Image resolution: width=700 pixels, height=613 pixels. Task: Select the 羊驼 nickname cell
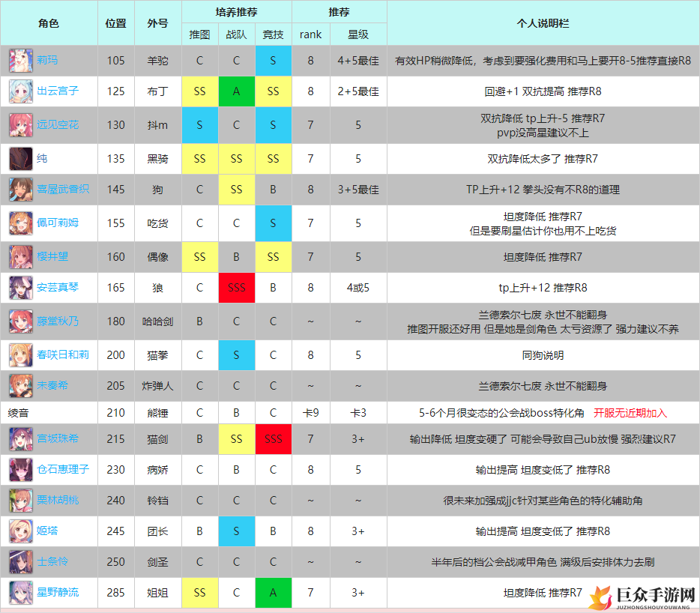click(158, 61)
